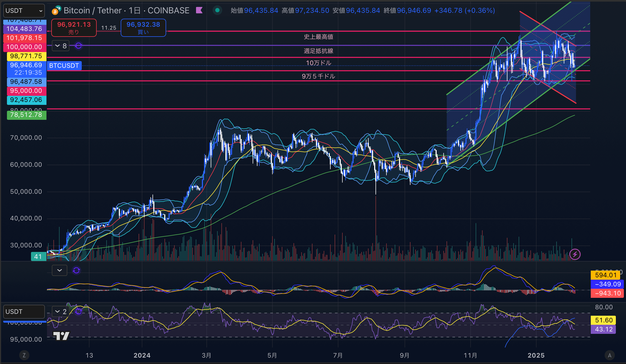Click the 11月 time axis label

point(470,355)
